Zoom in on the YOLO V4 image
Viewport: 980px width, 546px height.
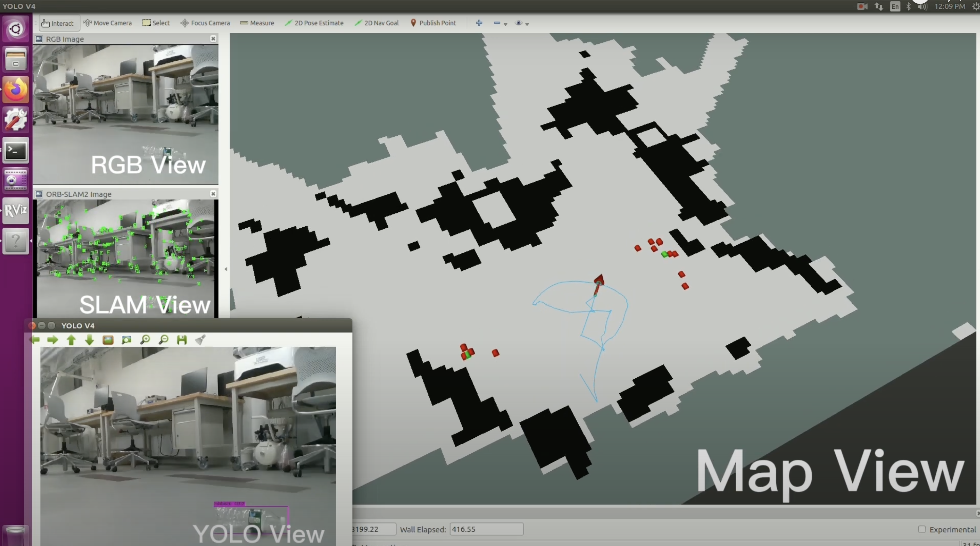[x=145, y=340]
